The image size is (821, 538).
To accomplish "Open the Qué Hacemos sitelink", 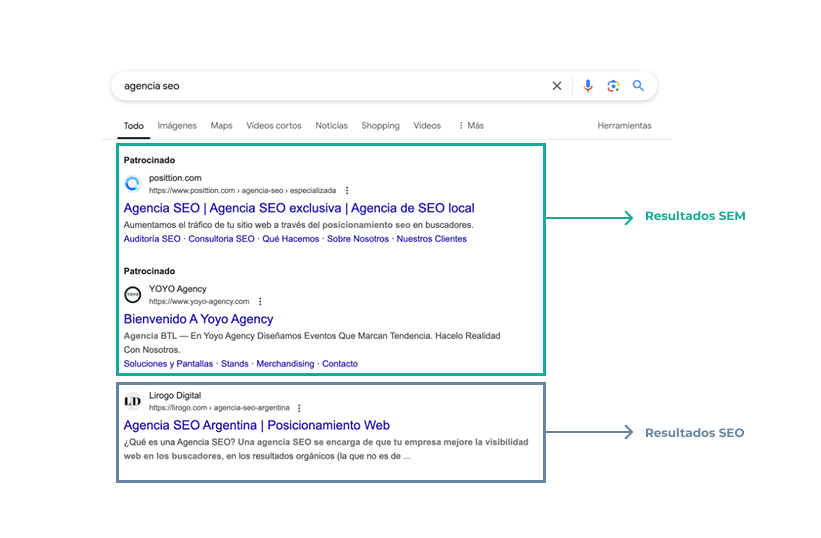I will (x=291, y=239).
